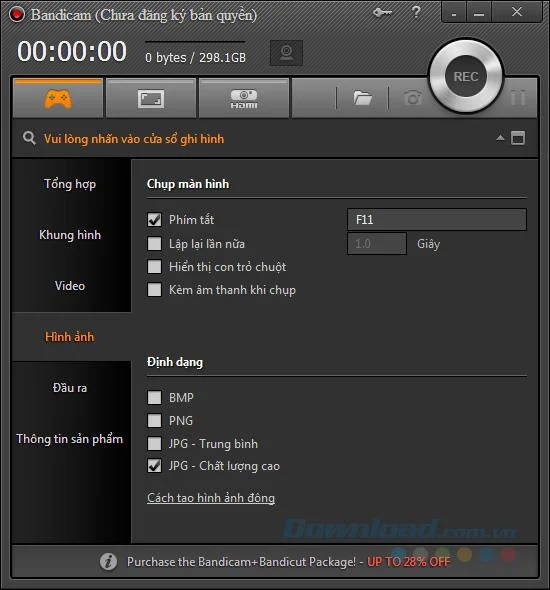Viewport: 550px width, 590px height.
Task: Click the webcam overlay icon
Action: click(286, 53)
